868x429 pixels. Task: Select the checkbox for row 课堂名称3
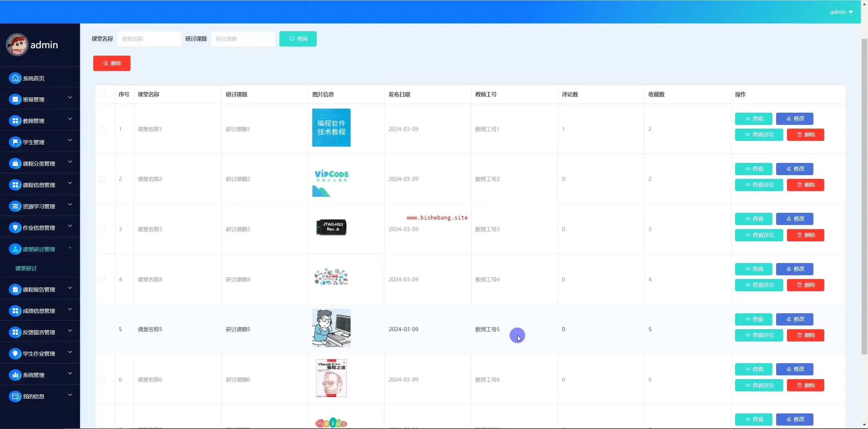point(102,229)
